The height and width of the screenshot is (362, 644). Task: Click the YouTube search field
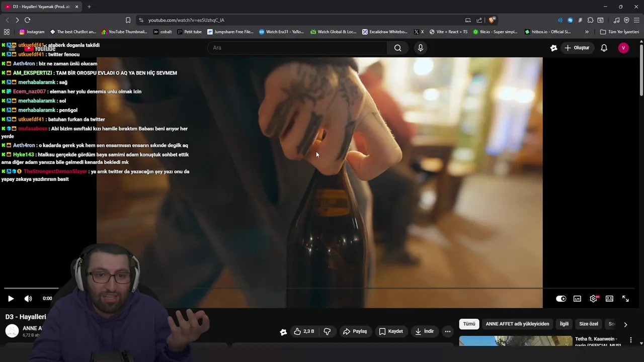297,48
